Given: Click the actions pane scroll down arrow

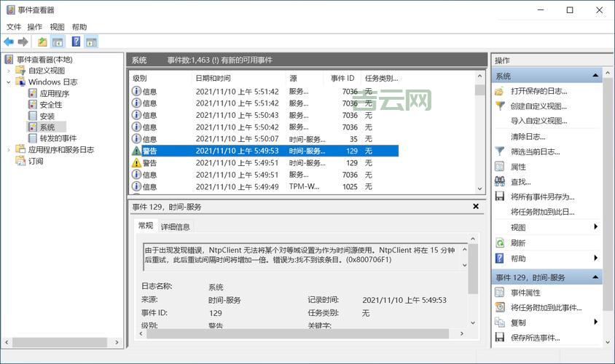Looking at the screenshot, I should (608, 342).
